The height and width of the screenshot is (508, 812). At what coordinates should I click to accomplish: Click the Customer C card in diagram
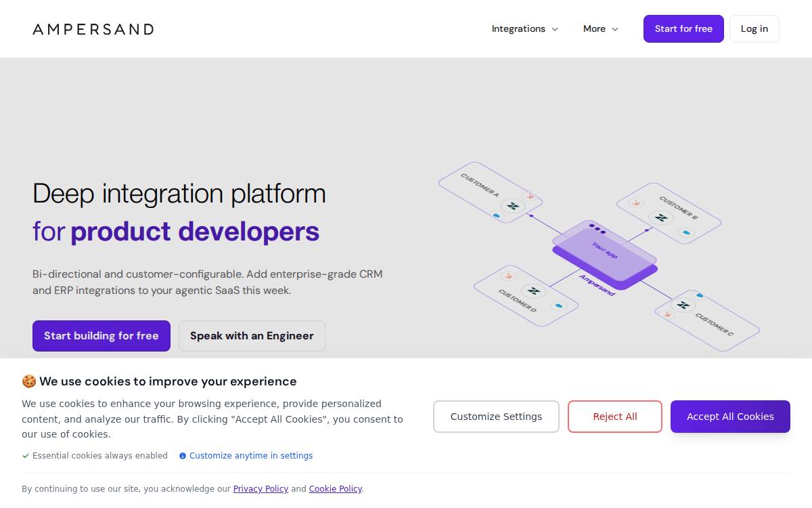coord(707,320)
